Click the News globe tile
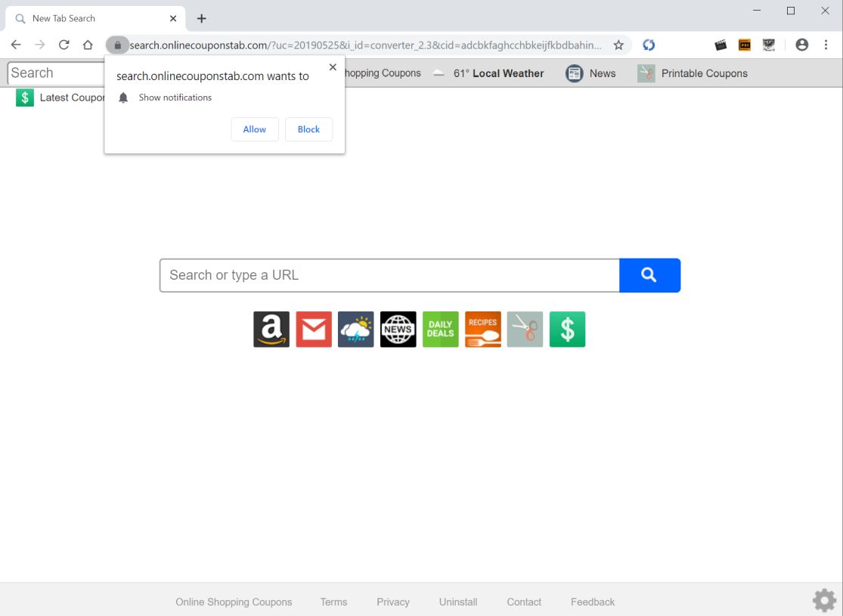 (x=398, y=330)
